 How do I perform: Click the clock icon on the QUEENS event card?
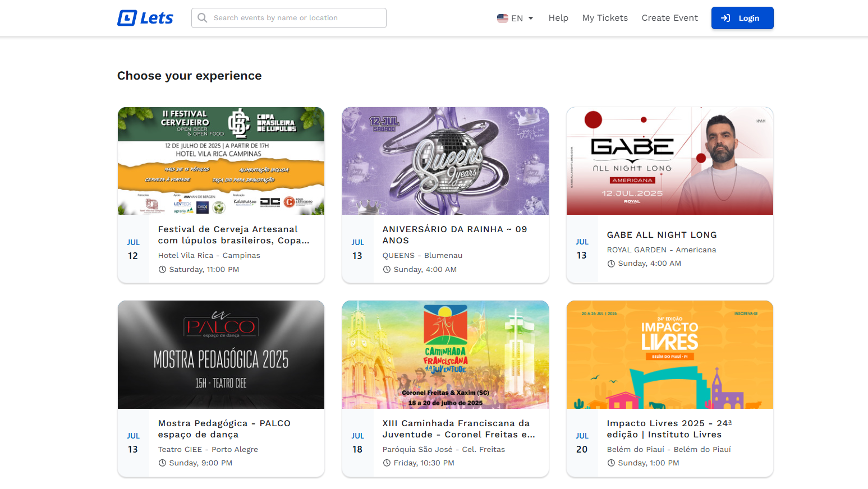click(x=387, y=270)
